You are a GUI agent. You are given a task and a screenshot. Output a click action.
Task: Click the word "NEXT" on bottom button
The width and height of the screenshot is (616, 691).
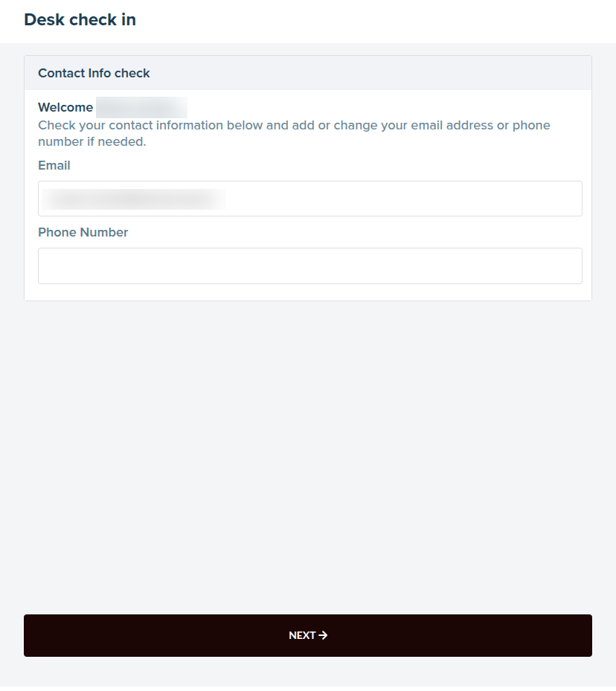(302, 635)
